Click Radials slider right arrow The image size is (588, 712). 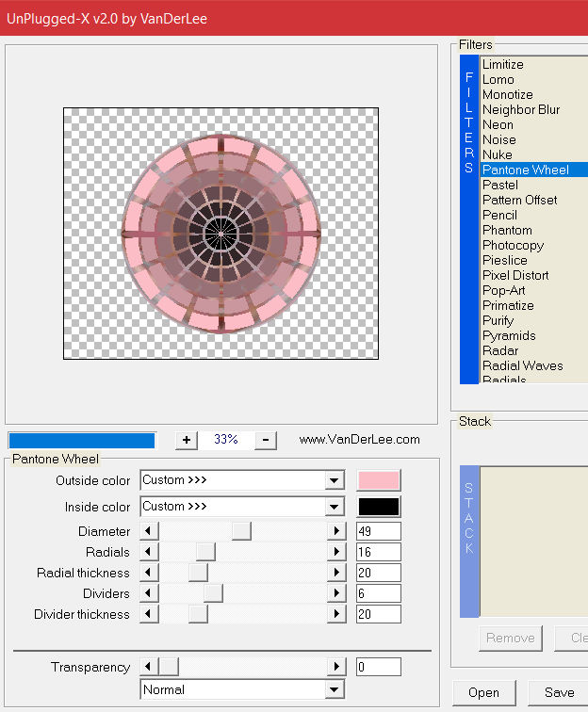coord(336,552)
